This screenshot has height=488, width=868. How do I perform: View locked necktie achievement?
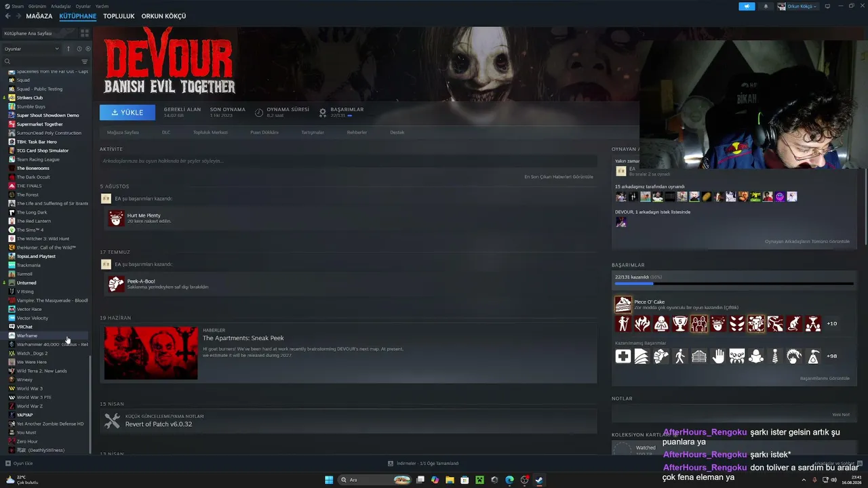(775, 356)
